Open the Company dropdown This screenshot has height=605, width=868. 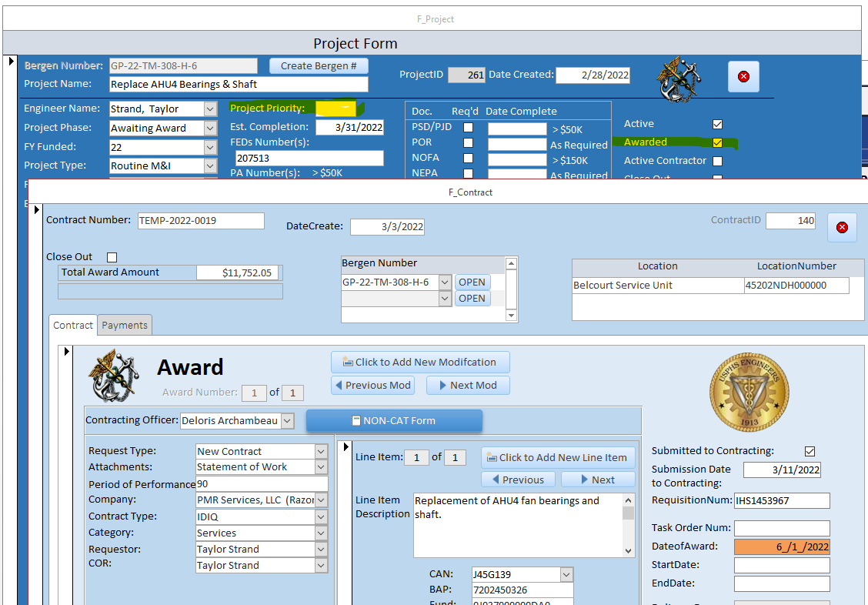(x=321, y=500)
